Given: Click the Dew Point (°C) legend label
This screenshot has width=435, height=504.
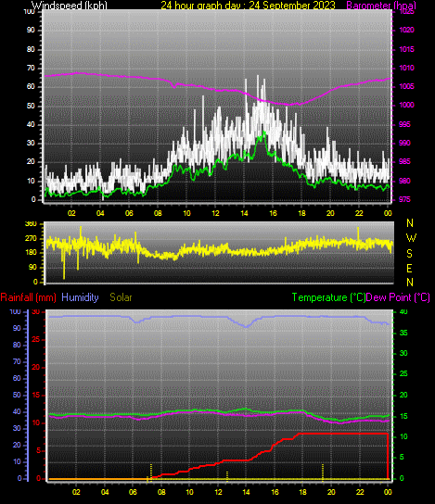Looking at the screenshot, I should pyautogui.click(x=398, y=297).
